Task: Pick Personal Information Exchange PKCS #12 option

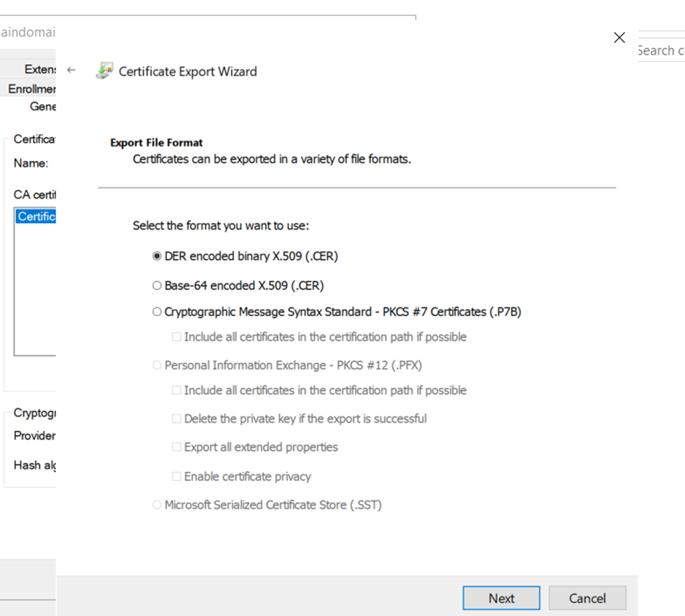Action: coord(157,366)
